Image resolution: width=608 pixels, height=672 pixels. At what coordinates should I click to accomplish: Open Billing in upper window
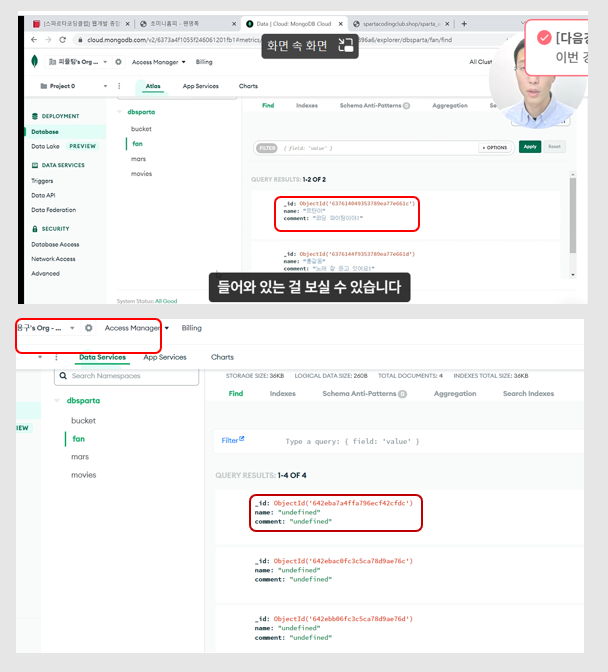pos(204,62)
